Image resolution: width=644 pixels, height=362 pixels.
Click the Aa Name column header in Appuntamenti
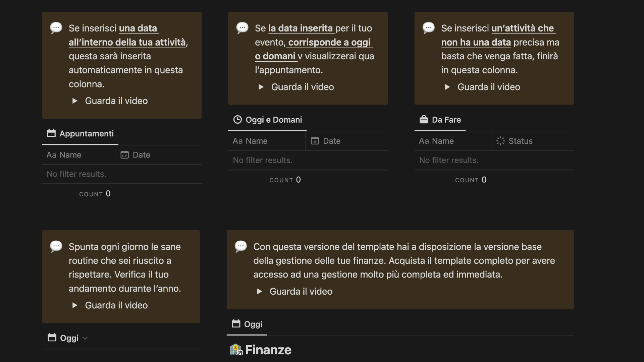(x=64, y=155)
